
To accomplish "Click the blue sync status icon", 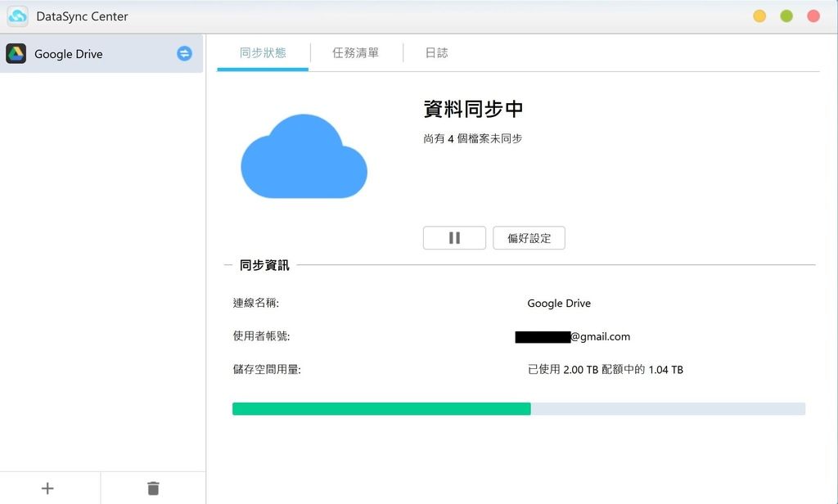I will point(184,53).
